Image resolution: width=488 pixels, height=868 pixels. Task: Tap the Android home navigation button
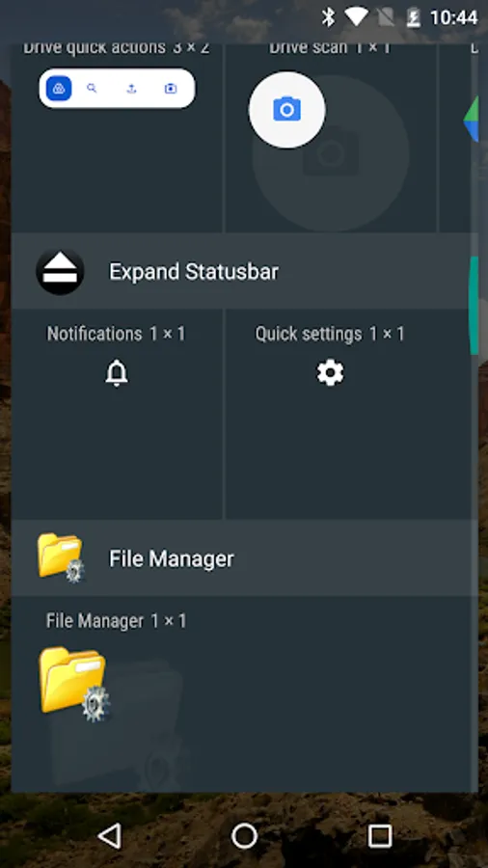[x=244, y=835]
